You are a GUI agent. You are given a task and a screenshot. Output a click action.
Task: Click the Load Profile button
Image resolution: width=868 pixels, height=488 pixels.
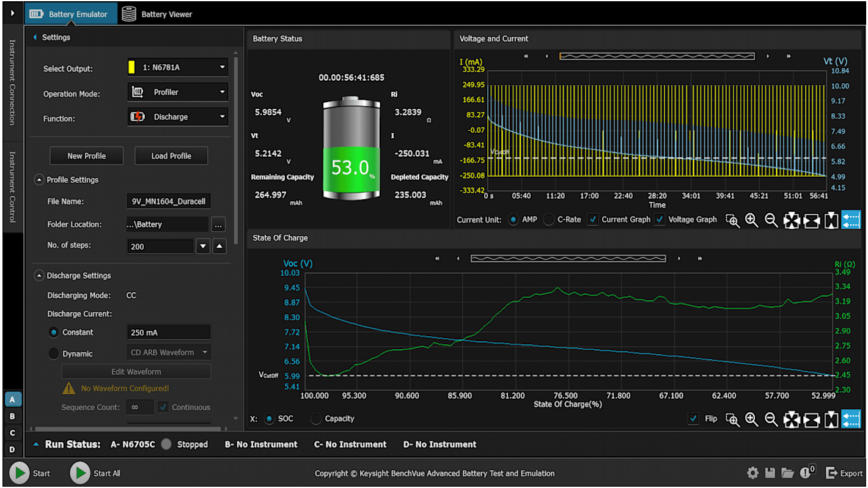click(171, 156)
